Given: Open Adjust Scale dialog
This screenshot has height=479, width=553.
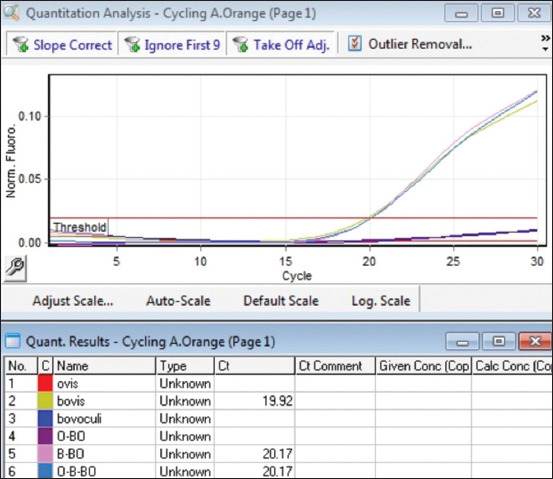Looking at the screenshot, I should [73, 301].
